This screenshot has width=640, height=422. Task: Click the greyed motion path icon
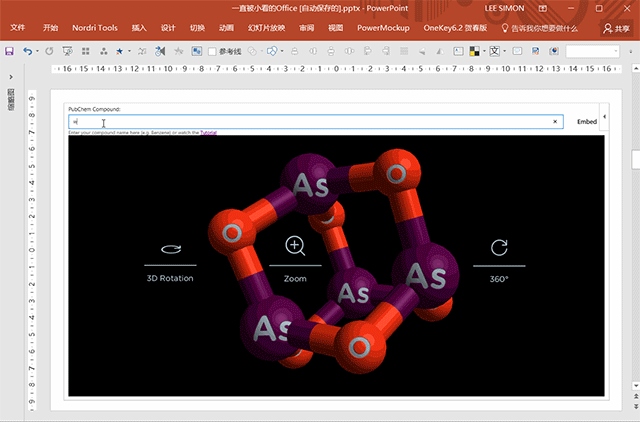pyautogui.click(x=142, y=51)
